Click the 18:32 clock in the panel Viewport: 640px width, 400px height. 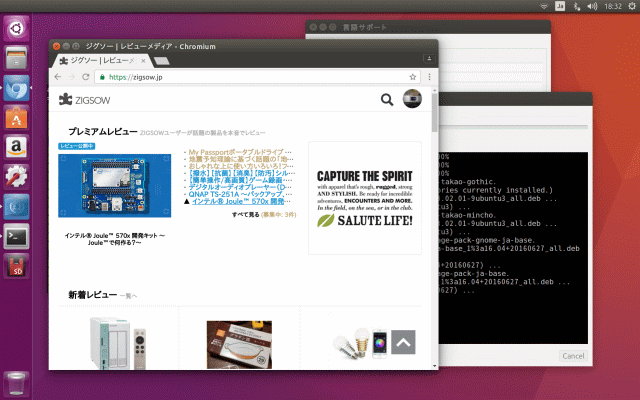coord(613,6)
